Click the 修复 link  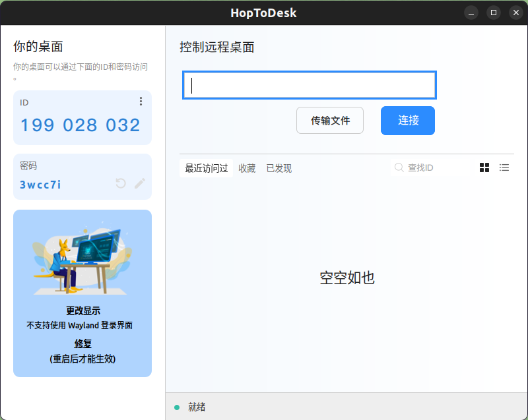(x=82, y=344)
